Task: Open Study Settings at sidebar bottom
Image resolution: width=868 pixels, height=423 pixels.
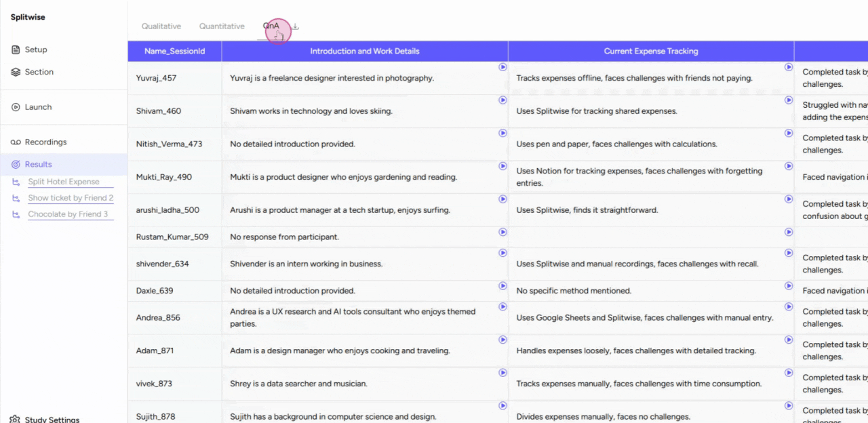Action: [52, 420]
